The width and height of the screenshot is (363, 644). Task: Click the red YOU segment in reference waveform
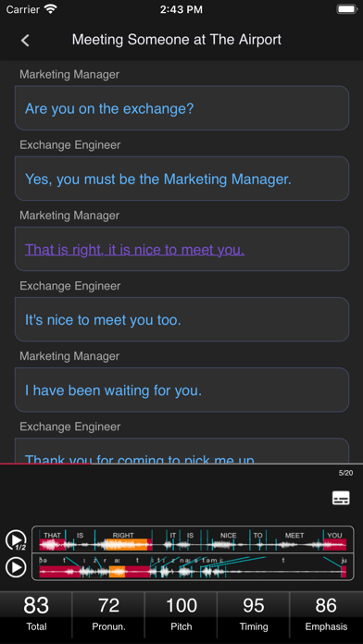pos(334,545)
